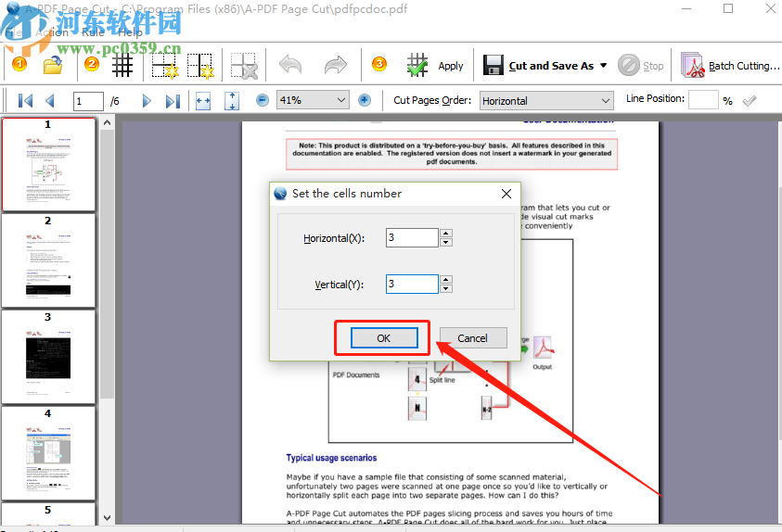Decrease the Vertical(Y) cell count
Image resolution: width=782 pixels, height=532 pixels.
point(446,288)
